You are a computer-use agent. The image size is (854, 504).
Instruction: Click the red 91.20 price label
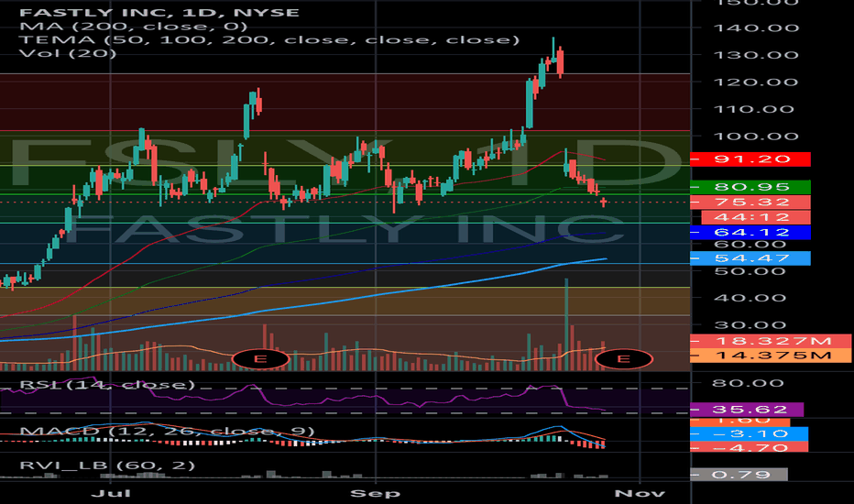click(750, 159)
